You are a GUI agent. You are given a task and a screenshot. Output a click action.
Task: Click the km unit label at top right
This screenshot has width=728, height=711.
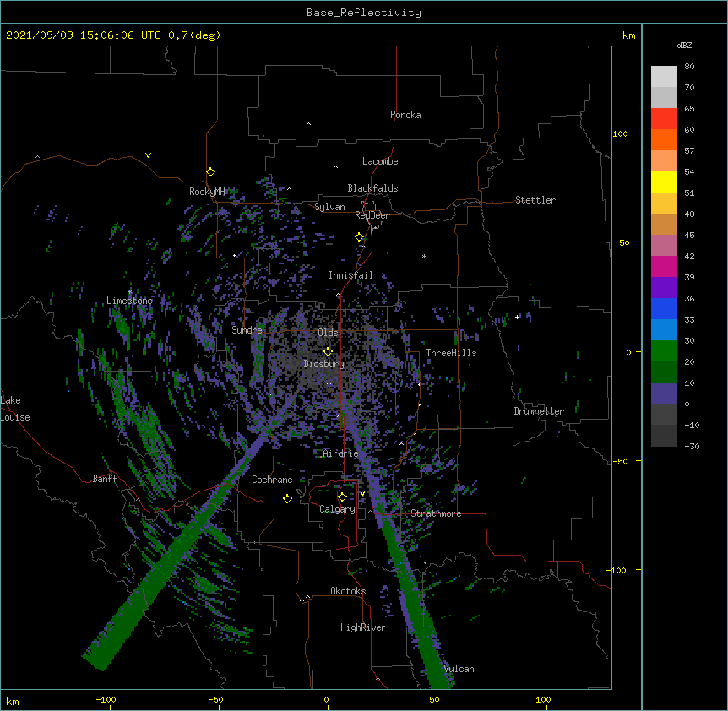point(629,35)
